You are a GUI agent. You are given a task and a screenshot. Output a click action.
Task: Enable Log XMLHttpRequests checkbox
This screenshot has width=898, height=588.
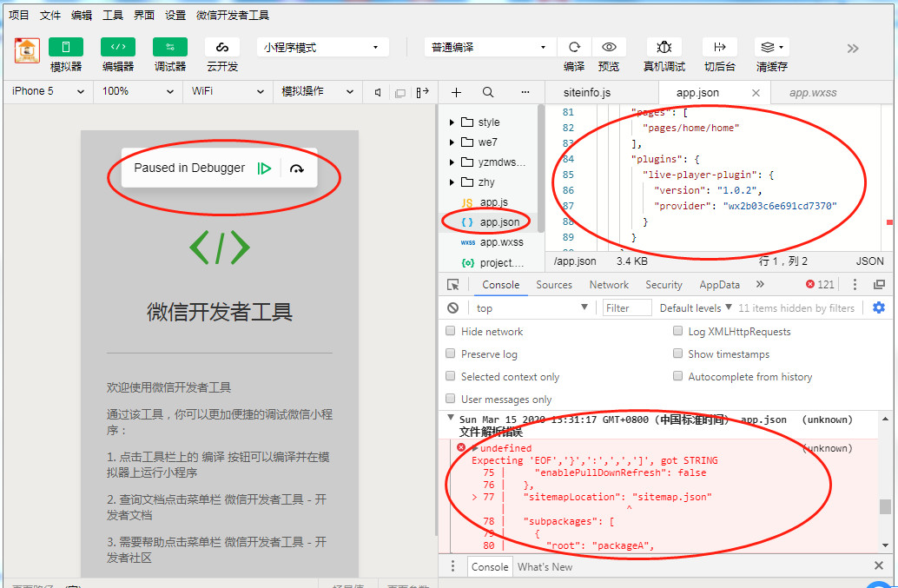pos(678,331)
